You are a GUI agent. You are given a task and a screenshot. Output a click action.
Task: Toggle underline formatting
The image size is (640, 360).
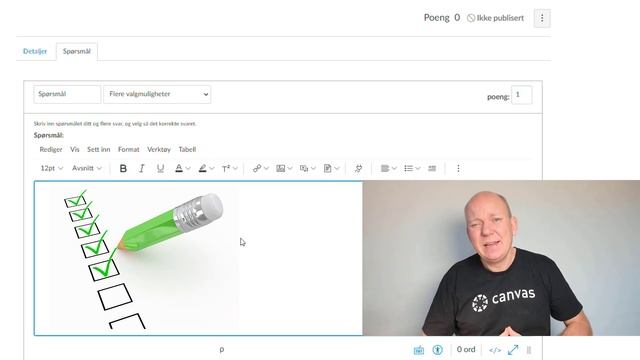click(x=160, y=168)
